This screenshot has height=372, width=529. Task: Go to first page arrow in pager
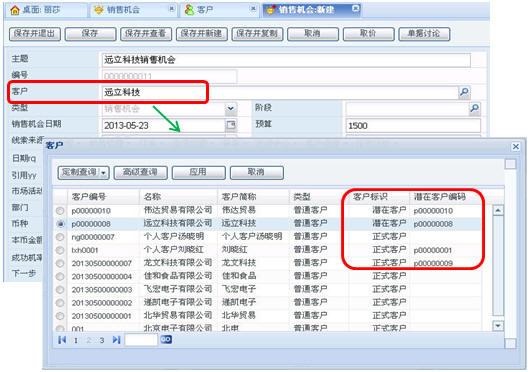click(62, 340)
